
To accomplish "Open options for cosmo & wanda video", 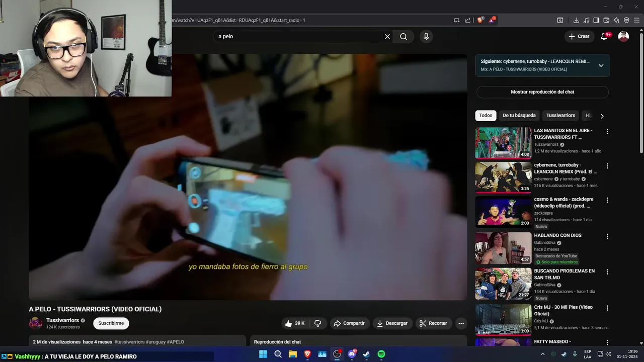I will pos(607,200).
